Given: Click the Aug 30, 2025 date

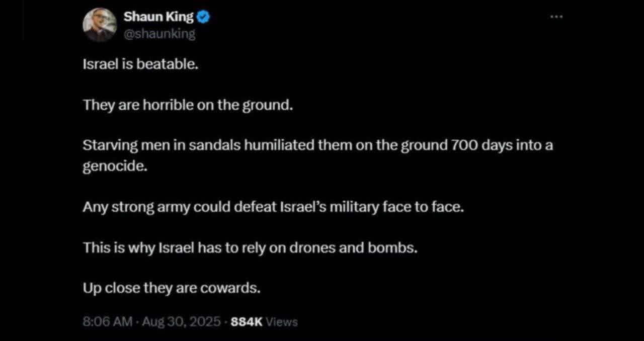Looking at the screenshot, I should tap(181, 321).
